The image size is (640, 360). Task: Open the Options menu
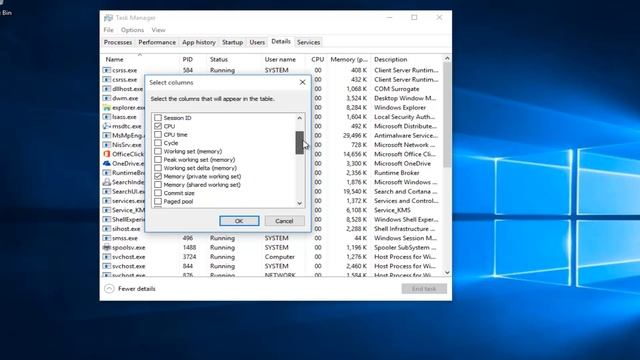pos(132,30)
